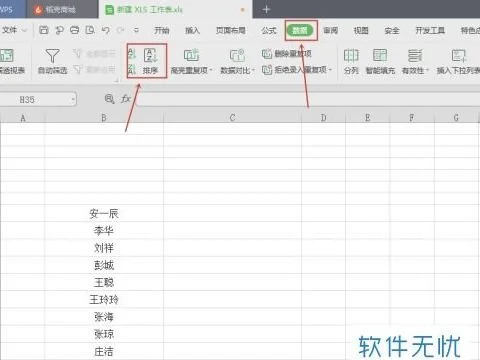Click the fx insert function icon
This screenshot has width=480, height=360.
pyautogui.click(x=126, y=99)
